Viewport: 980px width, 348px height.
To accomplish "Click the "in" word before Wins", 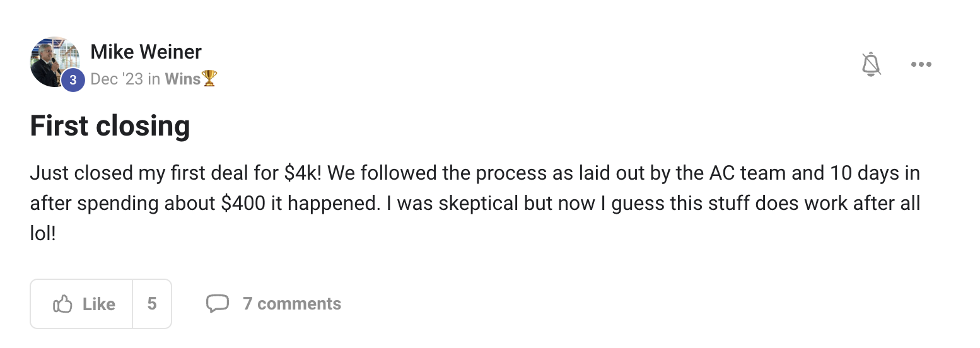I will tap(154, 79).
